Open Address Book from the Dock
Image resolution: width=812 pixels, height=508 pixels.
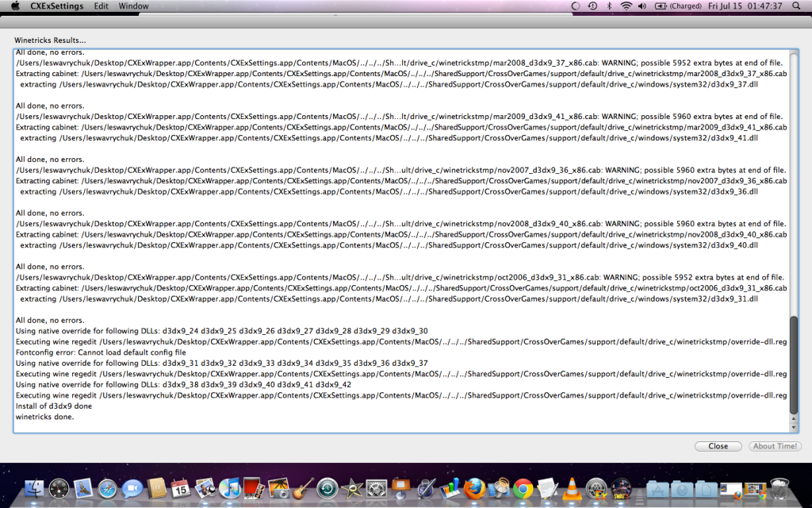(x=156, y=489)
